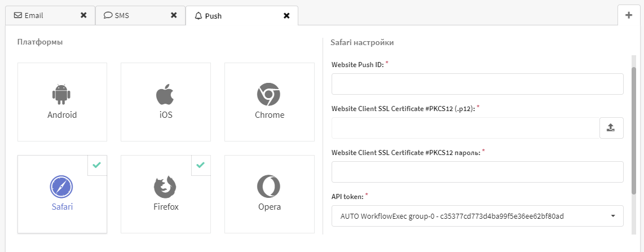644x252 pixels.
Task: Select the Opera browser icon
Action: pyautogui.click(x=268, y=187)
